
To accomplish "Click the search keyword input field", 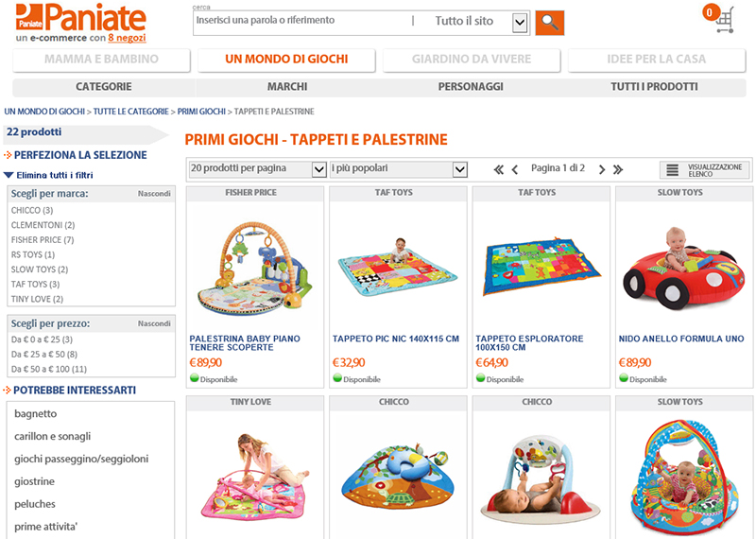I will (301, 21).
